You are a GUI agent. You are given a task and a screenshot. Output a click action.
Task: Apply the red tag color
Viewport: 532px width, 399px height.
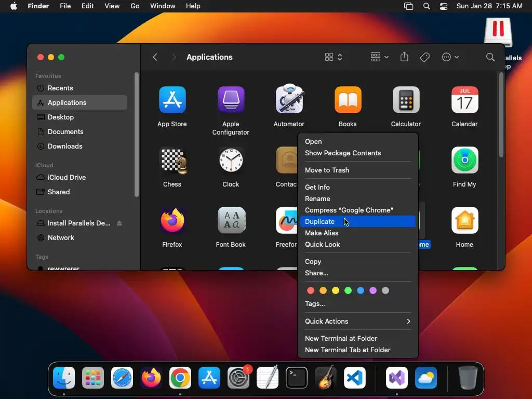tap(311, 290)
